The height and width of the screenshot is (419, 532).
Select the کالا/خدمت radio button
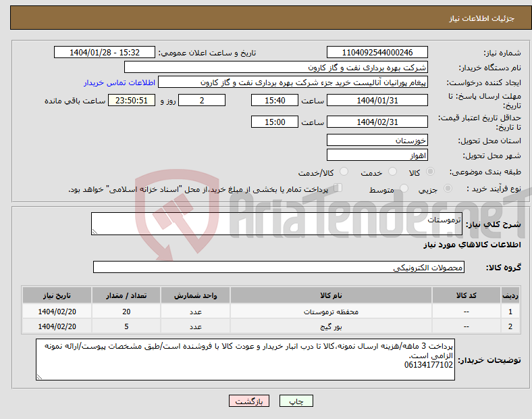coord(344,172)
